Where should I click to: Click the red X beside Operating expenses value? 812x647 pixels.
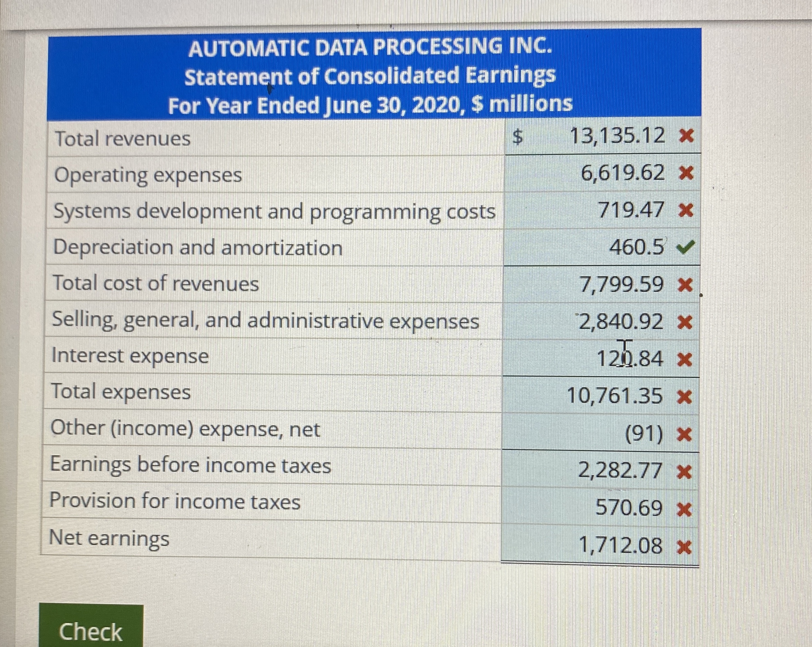point(685,173)
